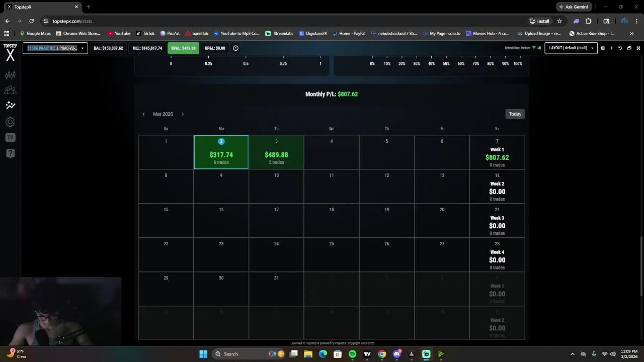
Task: Click the Ask Gemini button
Action: pos(573,7)
